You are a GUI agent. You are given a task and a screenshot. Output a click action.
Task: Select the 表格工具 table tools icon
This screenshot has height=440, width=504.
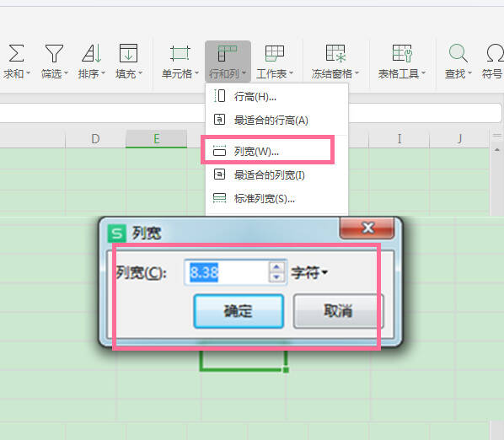pyautogui.click(x=402, y=53)
